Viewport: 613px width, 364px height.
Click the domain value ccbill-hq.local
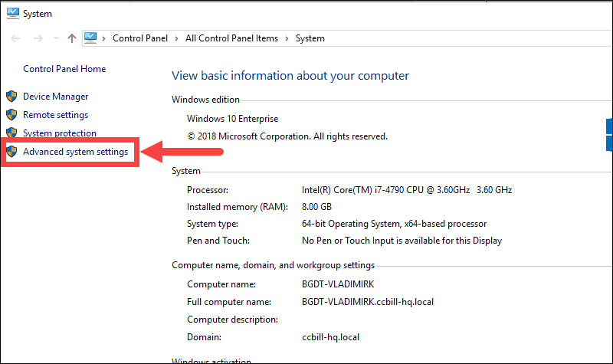tap(330, 337)
